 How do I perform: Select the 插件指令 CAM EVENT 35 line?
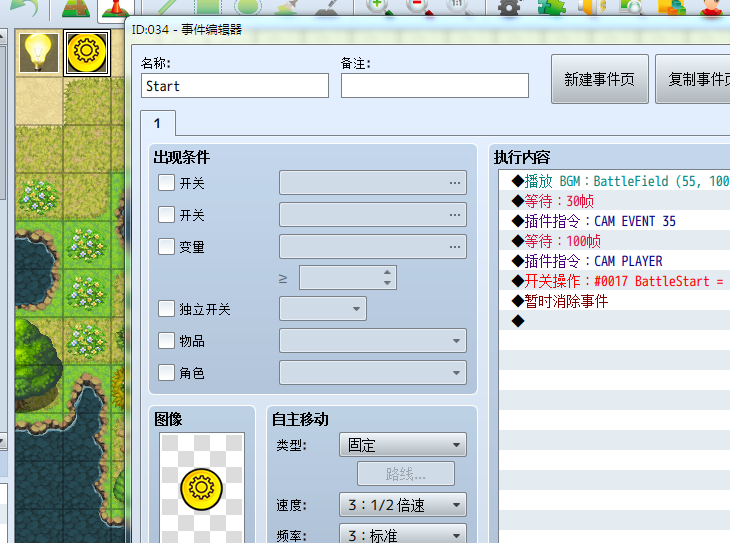coord(615,221)
